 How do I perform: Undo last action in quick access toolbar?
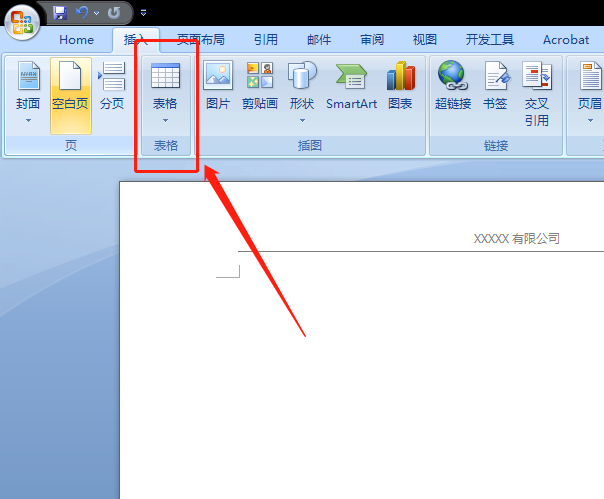point(82,13)
